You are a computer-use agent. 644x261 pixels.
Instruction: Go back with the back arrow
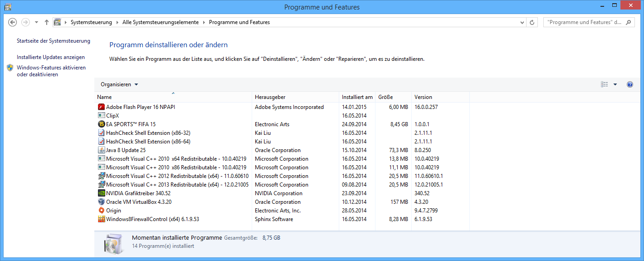tap(13, 22)
